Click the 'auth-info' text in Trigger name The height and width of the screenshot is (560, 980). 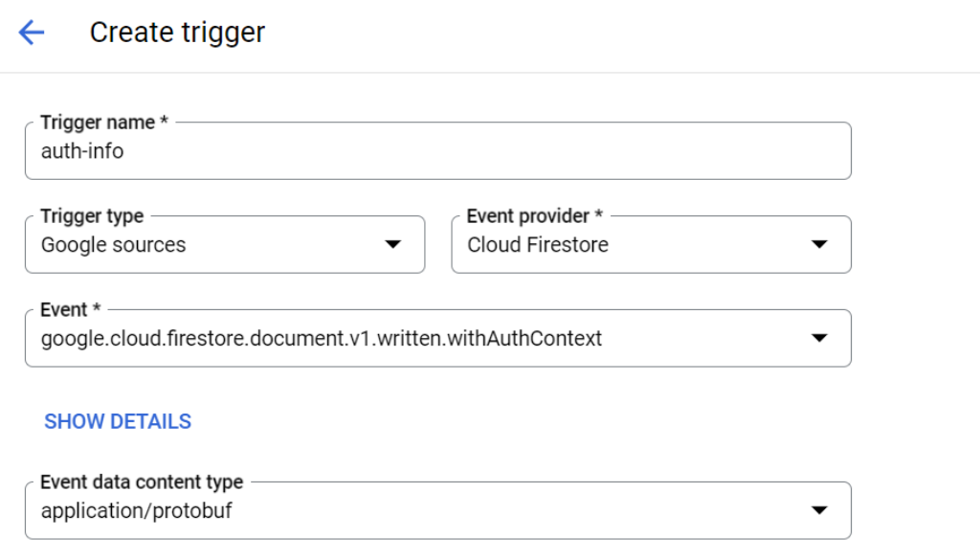[x=82, y=151]
